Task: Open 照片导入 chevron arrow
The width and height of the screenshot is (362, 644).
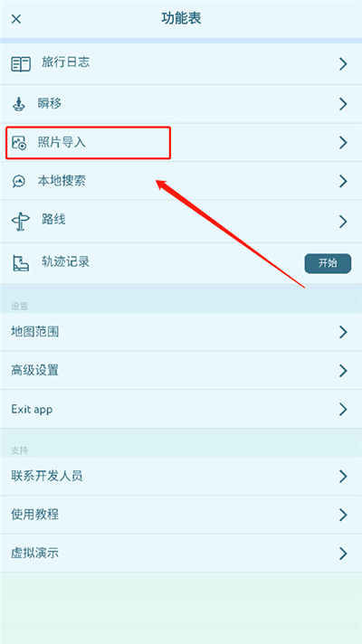Action: (x=343, y=143)
